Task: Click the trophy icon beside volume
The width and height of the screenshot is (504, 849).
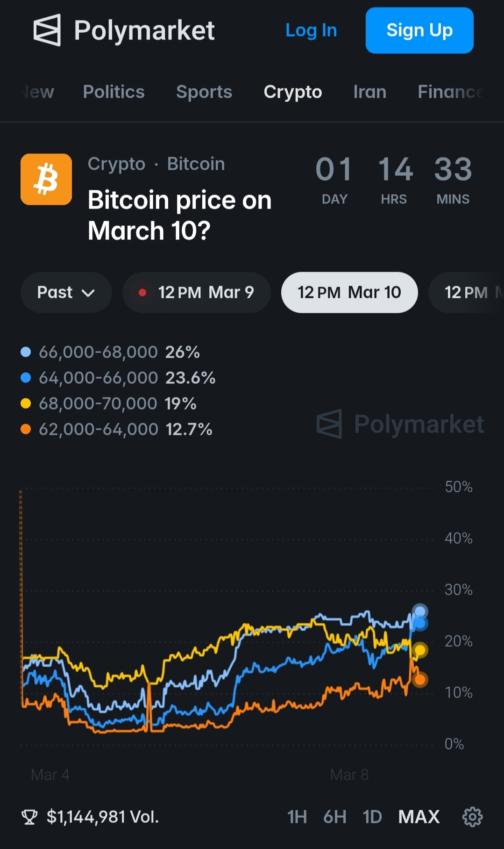Action: 29,817
